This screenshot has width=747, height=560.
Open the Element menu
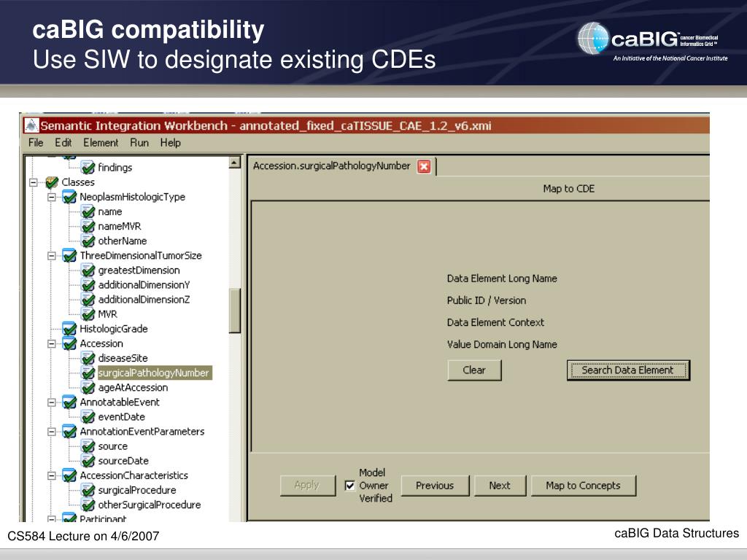[101, 143]
